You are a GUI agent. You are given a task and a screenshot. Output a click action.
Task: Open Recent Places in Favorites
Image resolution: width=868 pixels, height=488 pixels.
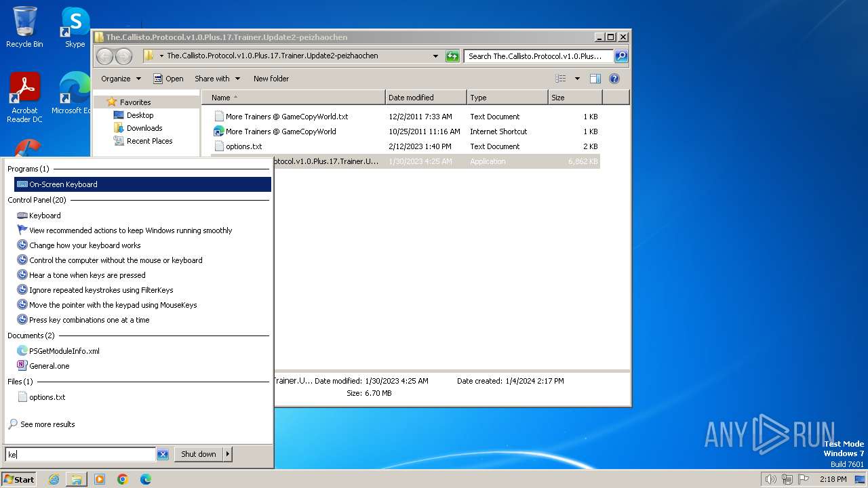(149, 141)
